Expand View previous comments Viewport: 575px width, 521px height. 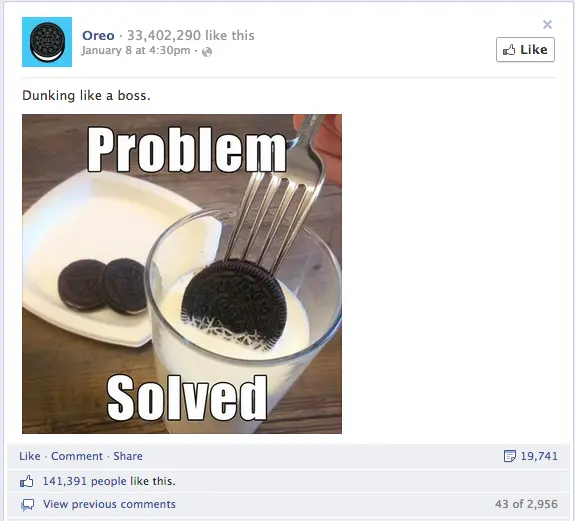[109, 504]
